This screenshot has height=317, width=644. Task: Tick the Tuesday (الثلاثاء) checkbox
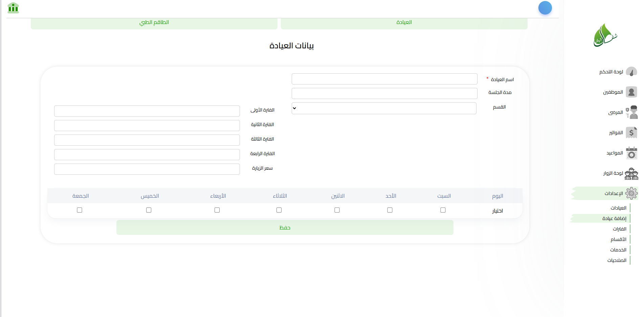279,210
